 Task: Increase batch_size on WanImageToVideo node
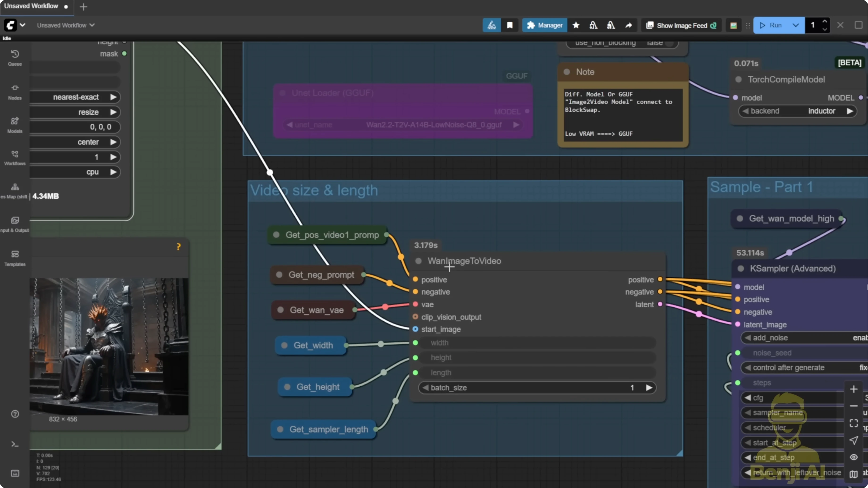coord(649,388)
